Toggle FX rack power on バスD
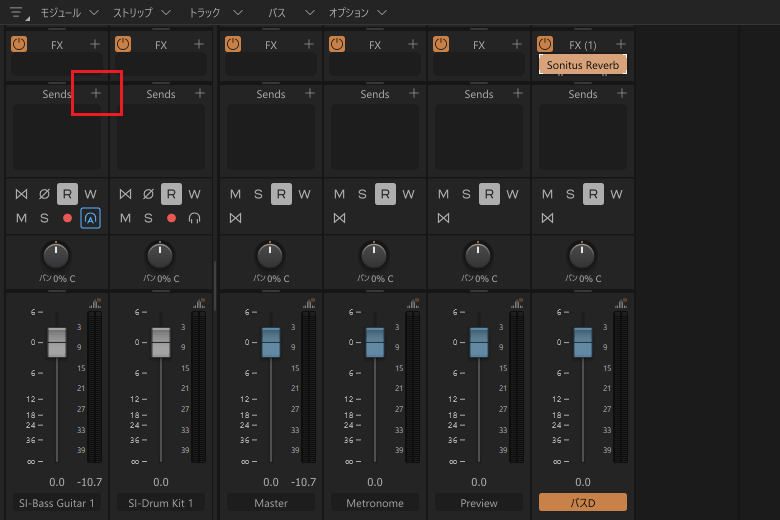Screen dimensions: 780x520 [x=545, y=44]
